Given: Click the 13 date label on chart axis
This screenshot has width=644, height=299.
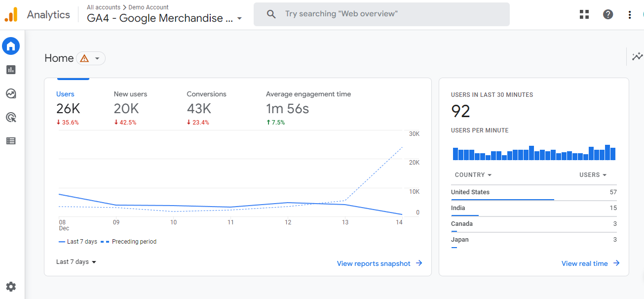Looking at the screenshot, I should 345,222.
